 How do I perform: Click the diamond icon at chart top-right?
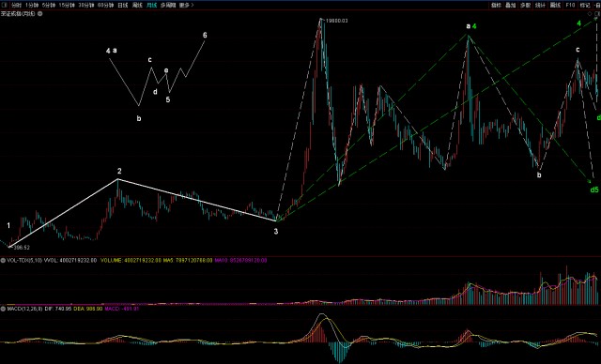coord(590,14)
